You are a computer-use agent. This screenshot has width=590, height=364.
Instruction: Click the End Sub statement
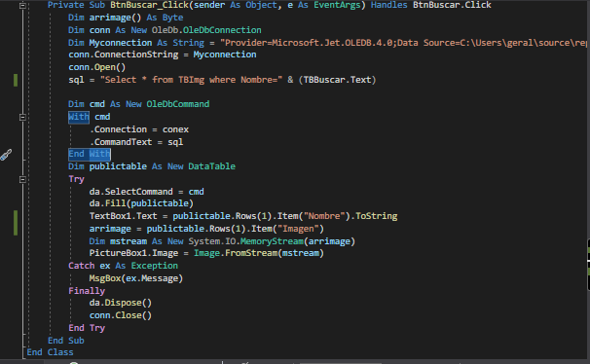[66, 341]
